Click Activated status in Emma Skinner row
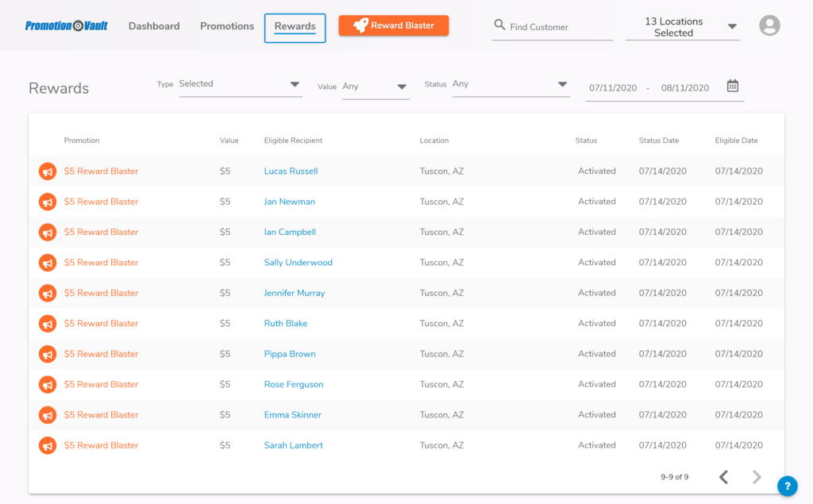The height and width of the screenshot is (504, 813). (597, 415)
